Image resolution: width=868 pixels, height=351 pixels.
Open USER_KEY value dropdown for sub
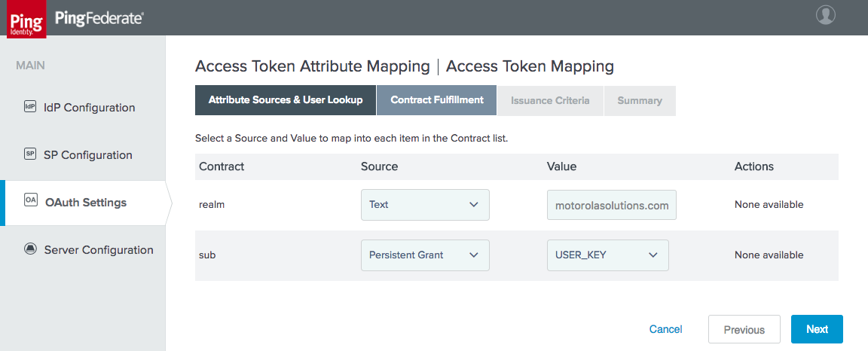click(x=608, y=255)
